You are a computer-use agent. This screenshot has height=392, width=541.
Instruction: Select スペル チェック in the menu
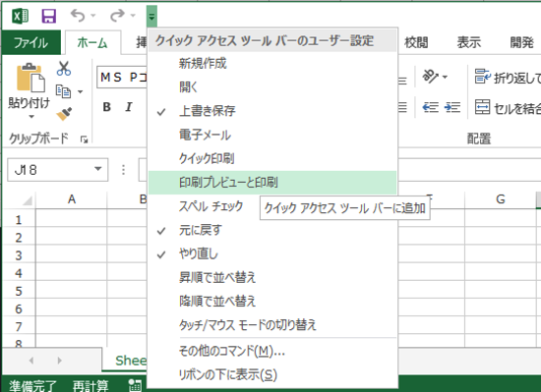tap(210, 206)
